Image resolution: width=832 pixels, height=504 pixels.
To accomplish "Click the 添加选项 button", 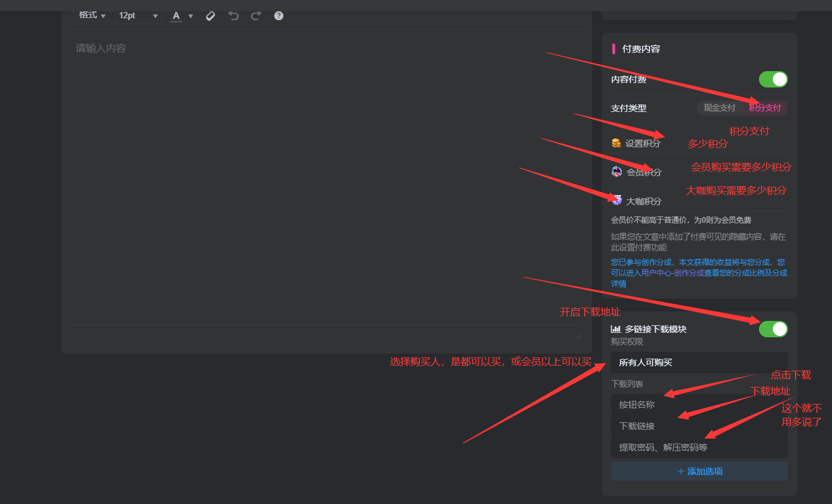I will pos(699,471).
